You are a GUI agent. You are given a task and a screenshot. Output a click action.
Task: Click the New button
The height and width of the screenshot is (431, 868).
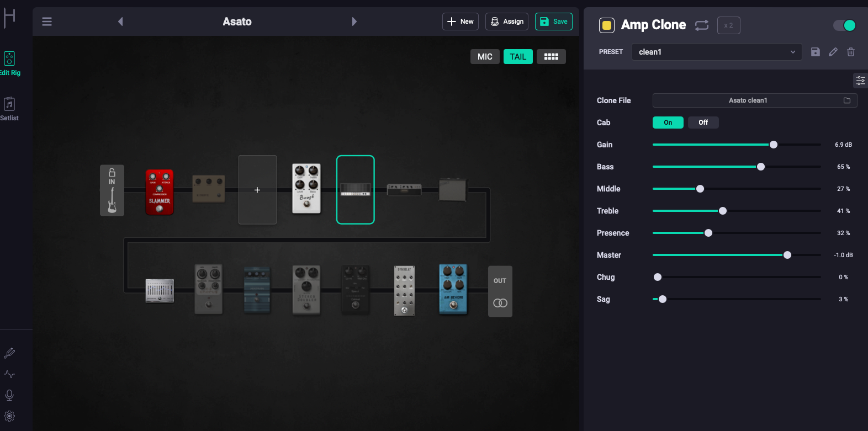click(x=460, y=22)
